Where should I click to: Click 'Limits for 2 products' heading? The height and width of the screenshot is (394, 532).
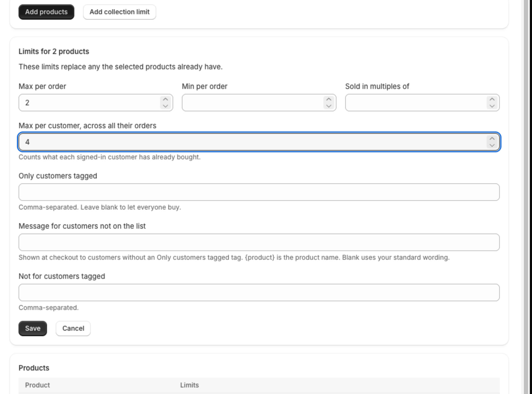(54, 52)
